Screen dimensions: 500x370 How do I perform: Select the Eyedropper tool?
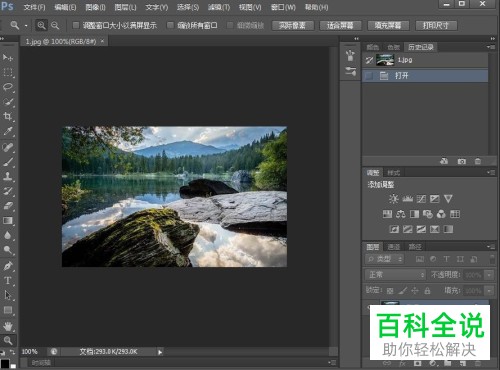(7, 131)
